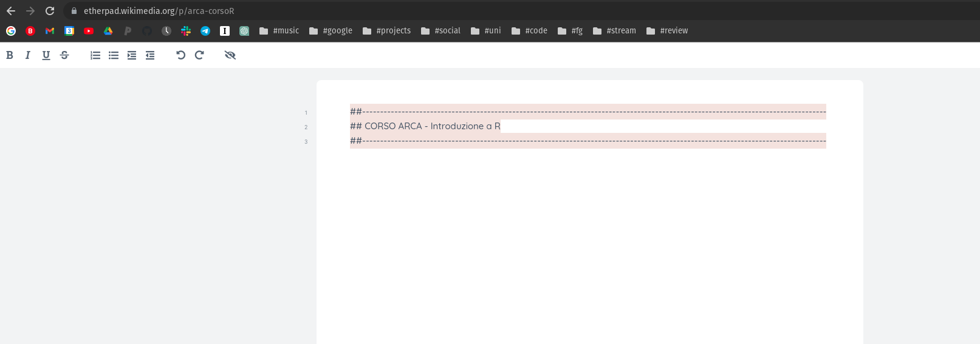
Task: Toggle italic text formatting
Action: (x=27, y=55)
